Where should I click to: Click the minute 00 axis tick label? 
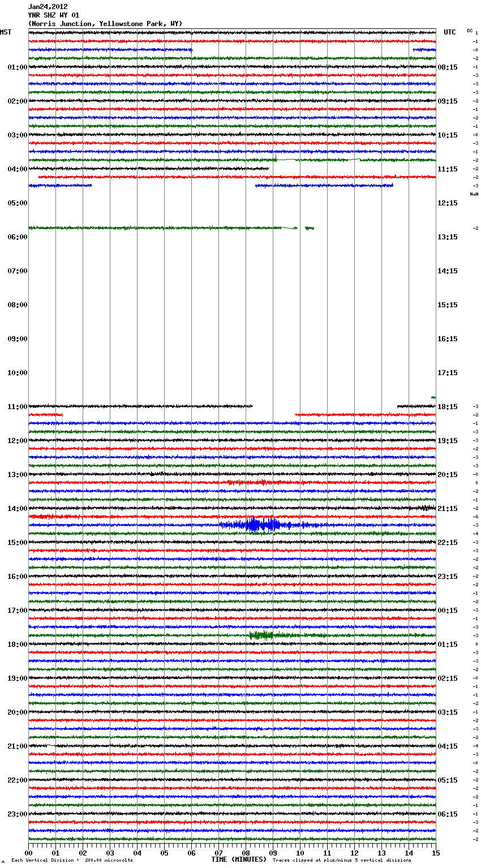click(x=28, y=853)
